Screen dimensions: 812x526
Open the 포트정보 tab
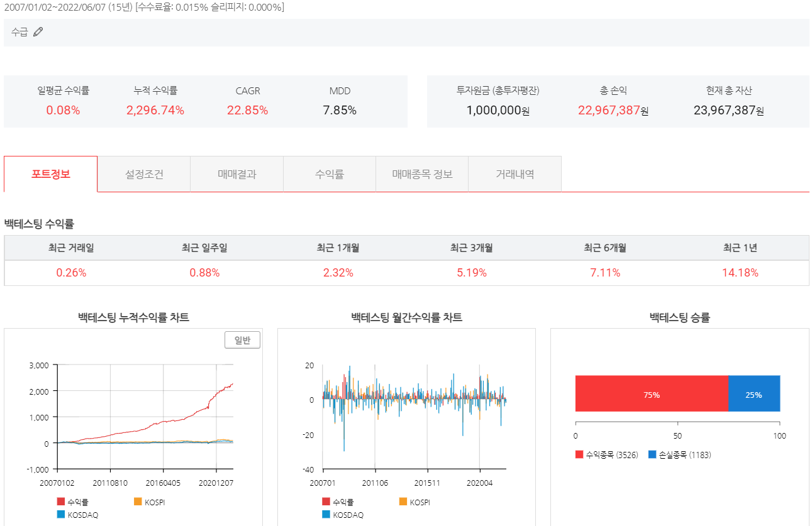click(51, 174)
